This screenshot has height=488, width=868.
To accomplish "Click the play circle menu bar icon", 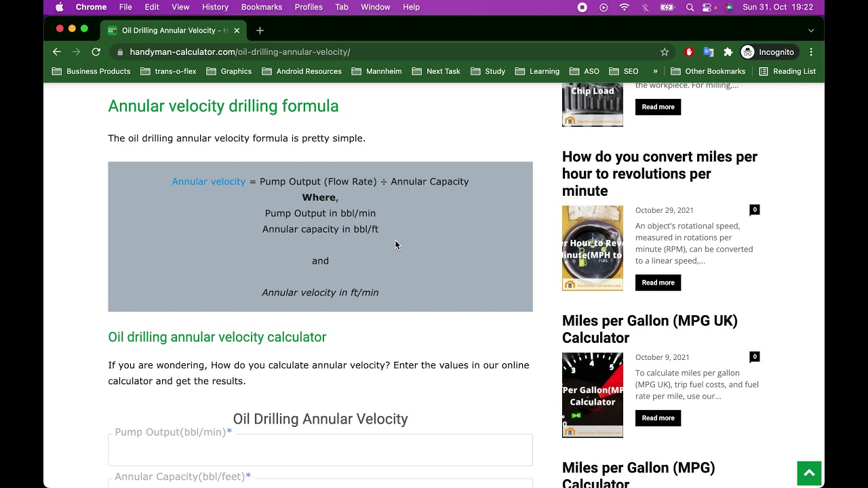I will pyautogui.click(x=604, y=7).
